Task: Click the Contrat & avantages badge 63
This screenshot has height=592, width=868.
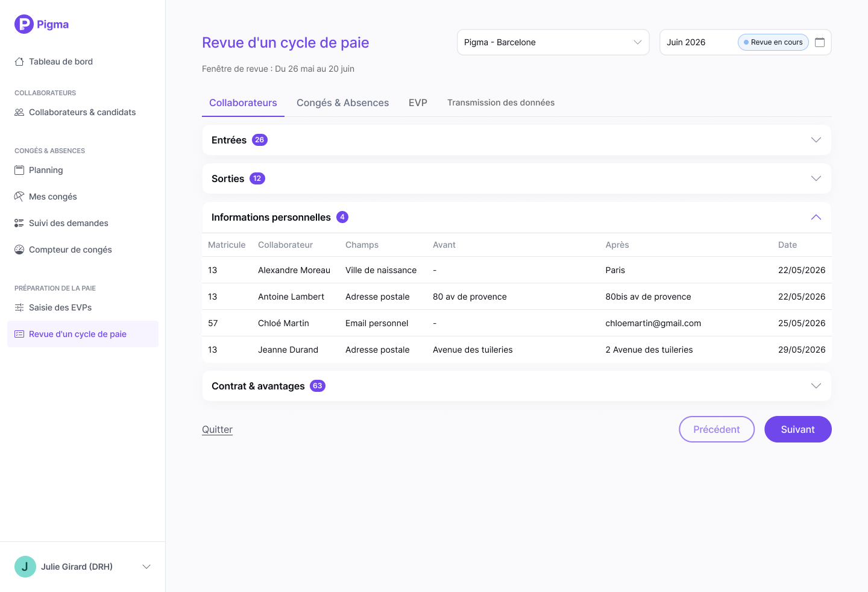Action: click(318, 386)
